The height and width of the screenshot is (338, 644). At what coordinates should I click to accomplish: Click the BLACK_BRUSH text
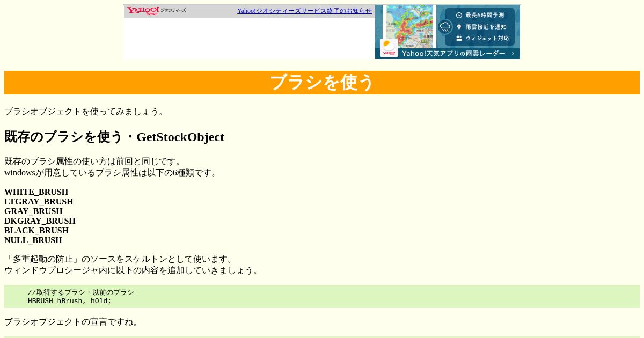click(x=36, y=231)
